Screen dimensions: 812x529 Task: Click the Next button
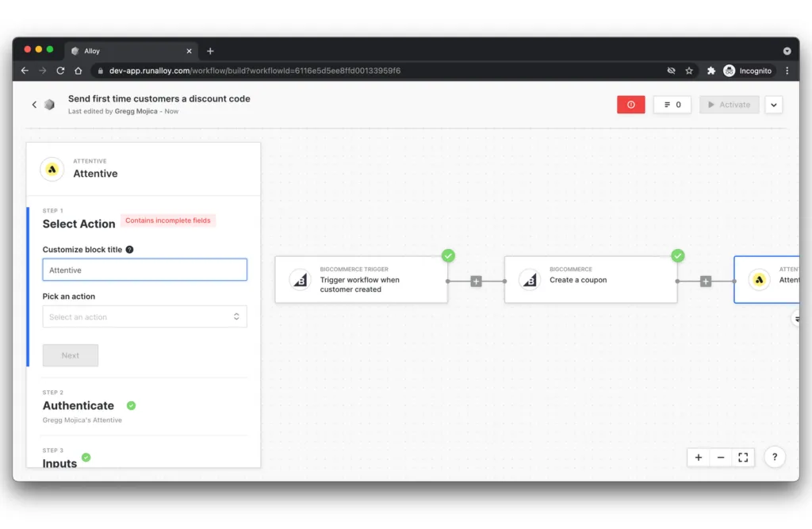pyautogui.click(x=71, y=355)
